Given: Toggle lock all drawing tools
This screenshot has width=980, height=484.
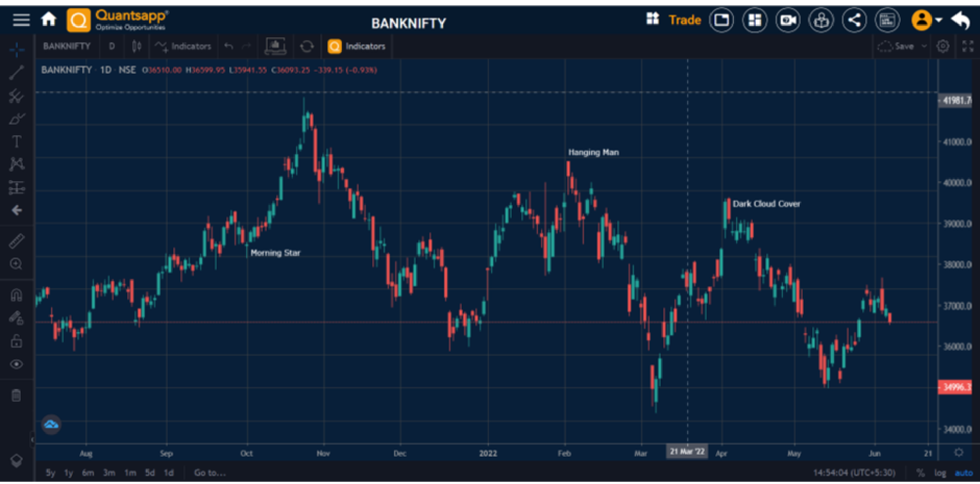Looking at the screenshot, I should (x=16, y=341).
